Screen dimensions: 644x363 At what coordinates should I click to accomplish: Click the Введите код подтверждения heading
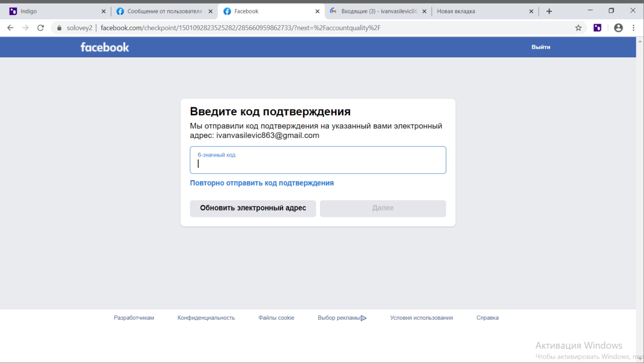(x=270, y=112)
